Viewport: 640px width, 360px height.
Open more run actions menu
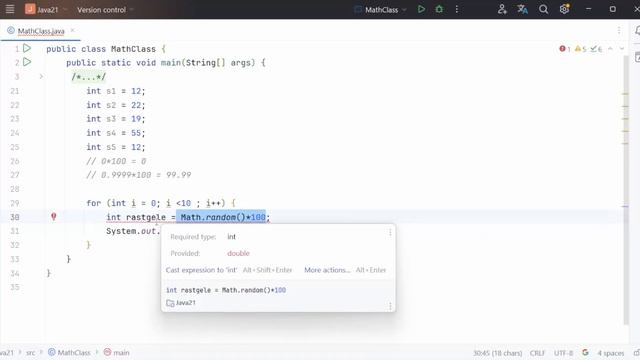457,9
